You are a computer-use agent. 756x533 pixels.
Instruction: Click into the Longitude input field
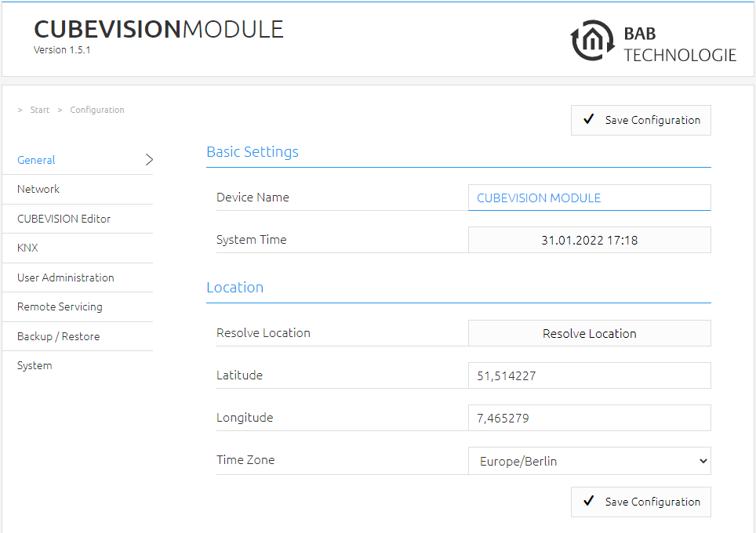tap(589, 418)
